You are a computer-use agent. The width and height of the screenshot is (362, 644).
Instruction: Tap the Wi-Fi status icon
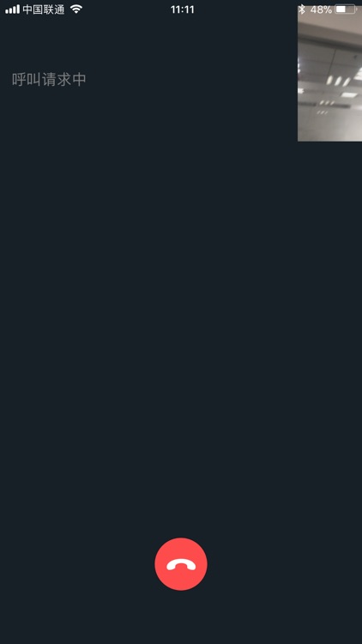pyautogui.click(x=76, y=9)
